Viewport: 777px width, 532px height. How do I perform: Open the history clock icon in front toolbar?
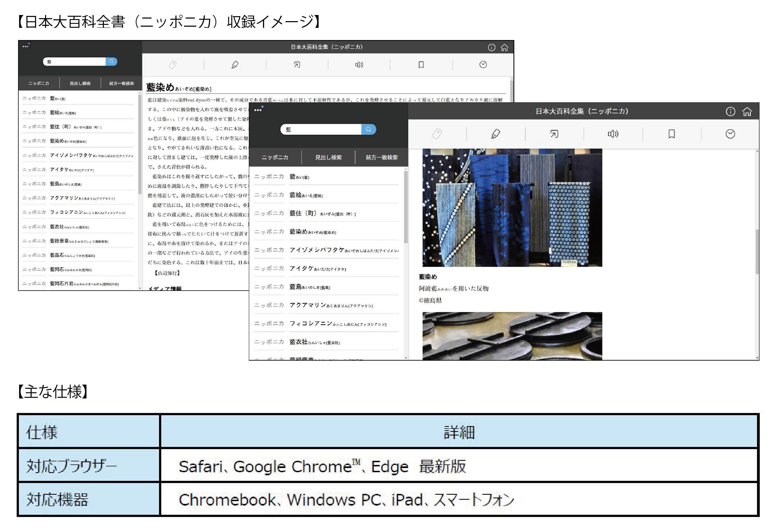pyautogui.click(x=730, y=134)
